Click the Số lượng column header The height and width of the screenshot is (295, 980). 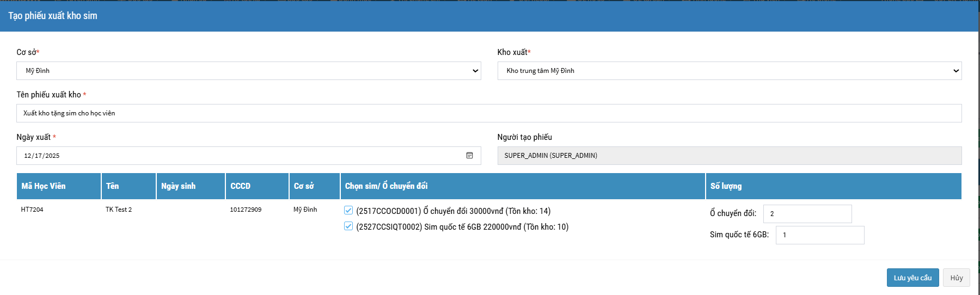tap(726, 186)
